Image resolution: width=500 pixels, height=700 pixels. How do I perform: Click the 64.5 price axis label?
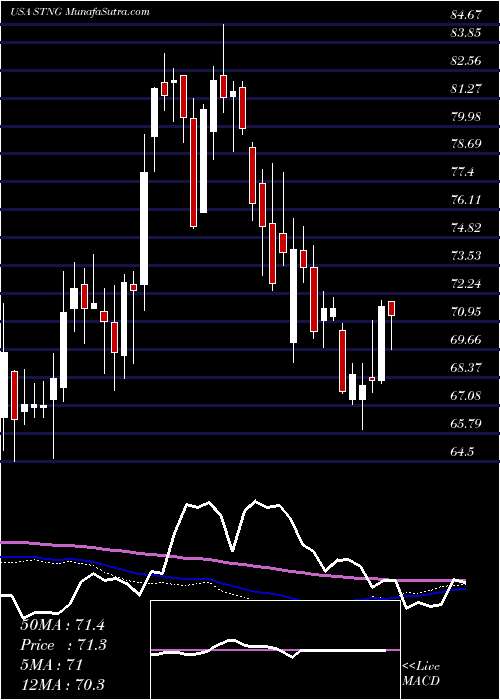463,452
